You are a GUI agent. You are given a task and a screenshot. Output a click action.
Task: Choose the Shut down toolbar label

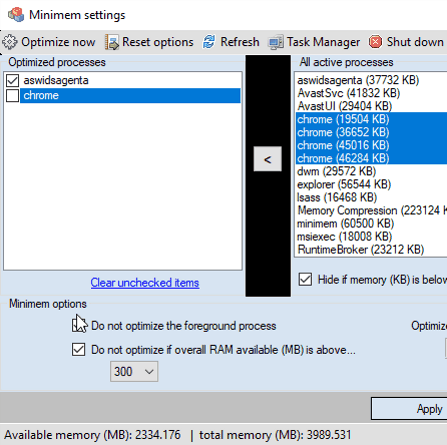coord(415,42)
